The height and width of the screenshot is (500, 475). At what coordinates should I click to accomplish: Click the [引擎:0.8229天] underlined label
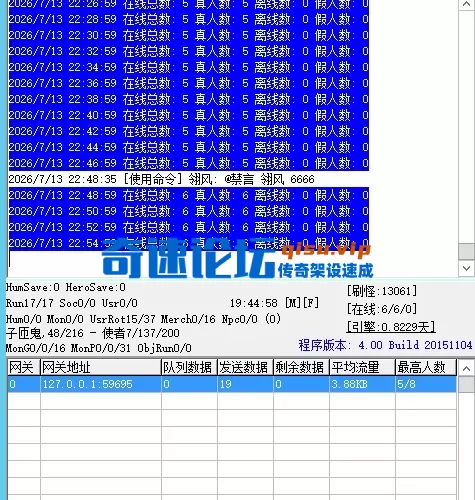click(391, 327)
